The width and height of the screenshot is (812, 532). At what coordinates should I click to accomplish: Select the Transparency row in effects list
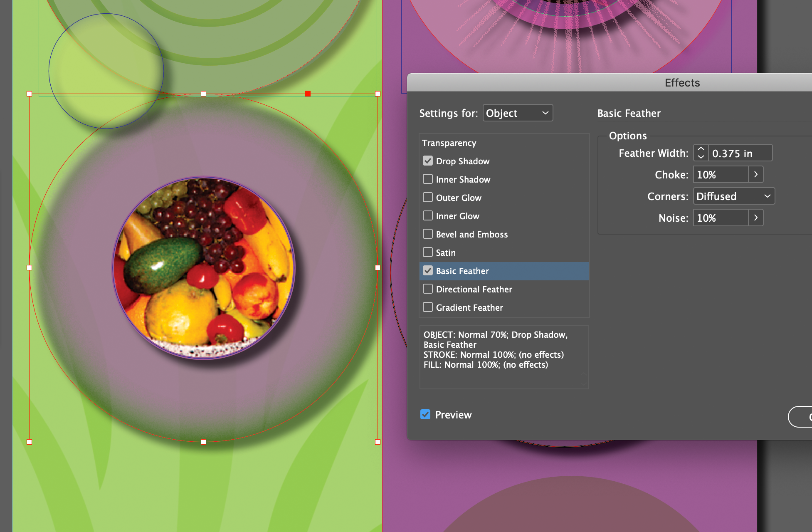[x=504, y=143]
